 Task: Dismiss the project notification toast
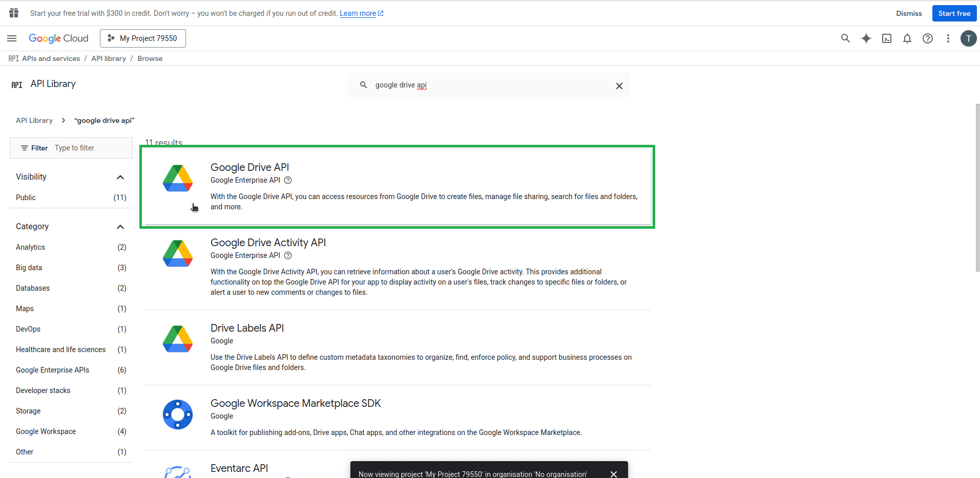coord(613,474)
